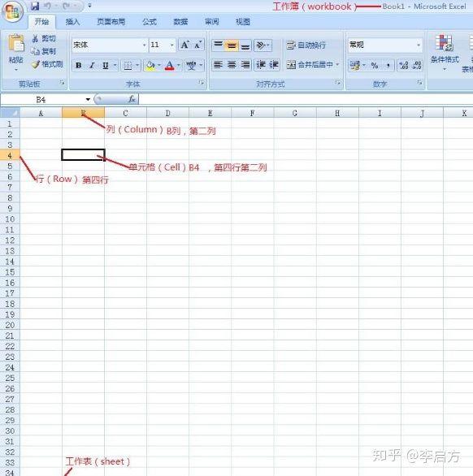Expand the underline style arrow

point(115,65)
